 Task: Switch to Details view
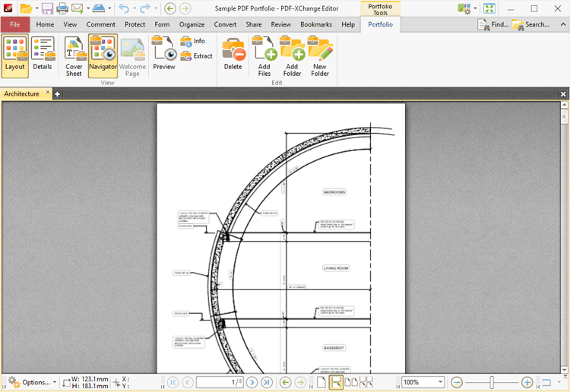pyautogui.click(x=43, y=56)
